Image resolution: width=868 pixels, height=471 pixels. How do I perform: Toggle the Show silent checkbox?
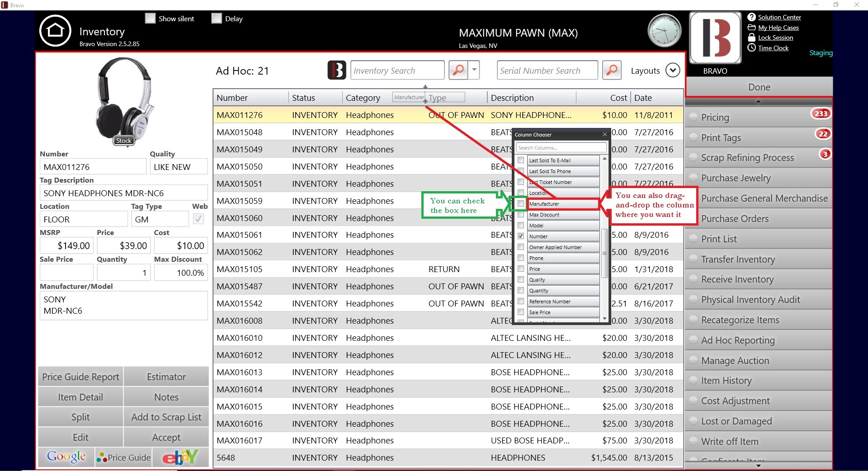[150, 19]
